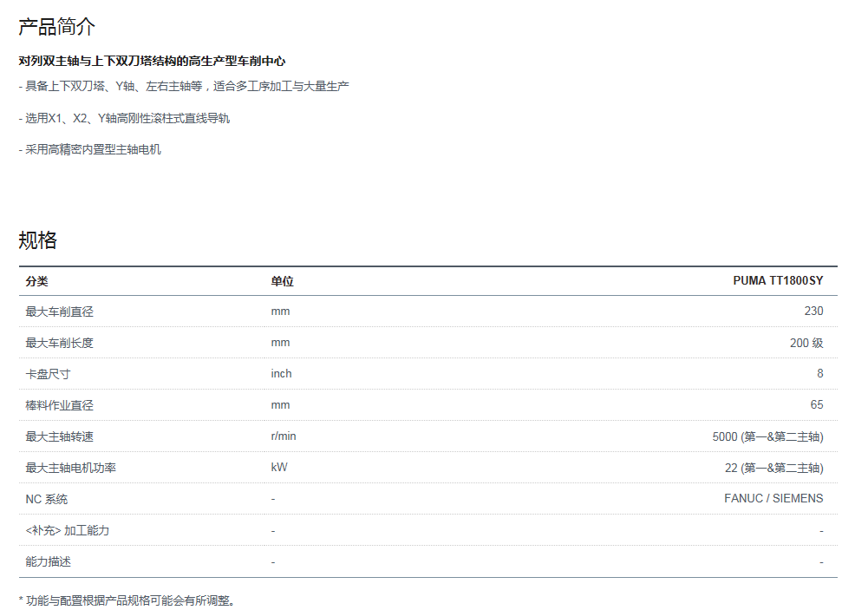Click the value 200 级
The height and width of the screenshot is (610, 868).
806,343
